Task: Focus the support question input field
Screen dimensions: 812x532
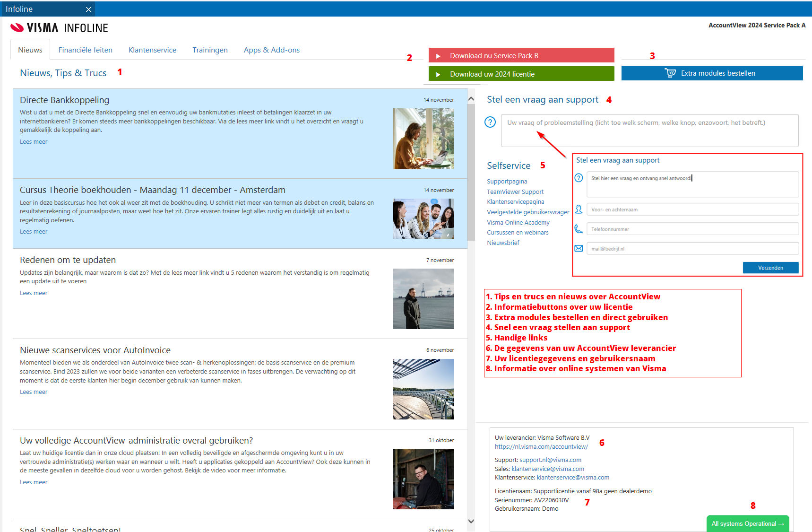Action: pos(649,131)
